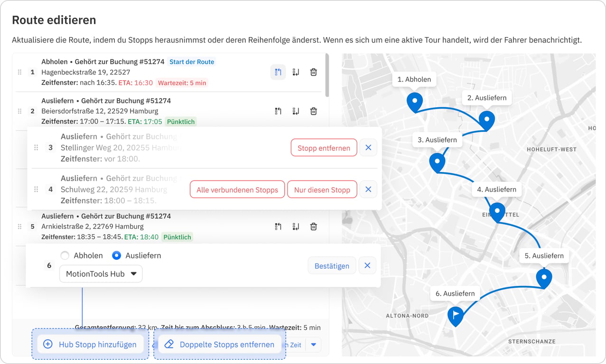Choose Nur diesen Stopp

322,190
